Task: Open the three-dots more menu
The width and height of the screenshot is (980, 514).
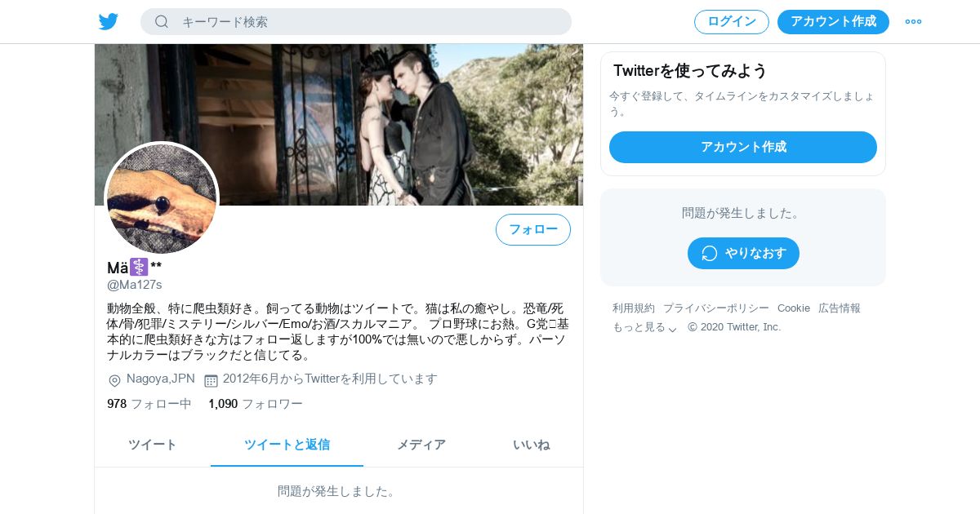Action: 913,22
